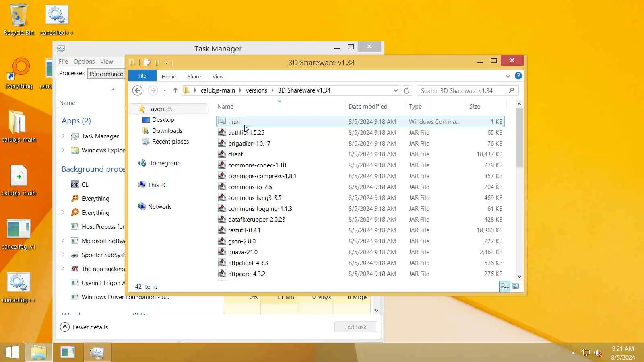Switch to the Performance tab in Task Manager
The height and width of the screenshot is (362, 644).
pos(106,74)
